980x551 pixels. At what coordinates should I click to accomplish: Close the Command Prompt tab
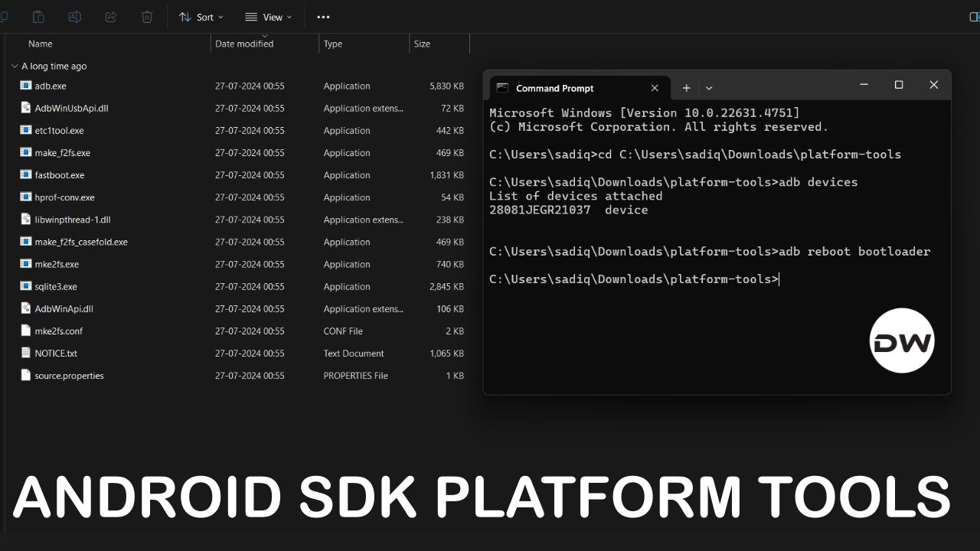tap(655, 88)
